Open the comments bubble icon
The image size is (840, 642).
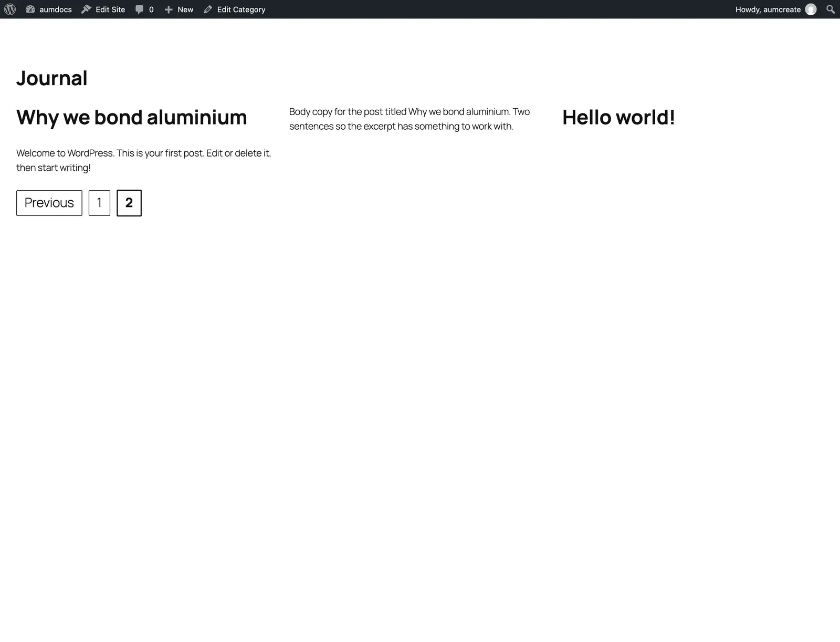139,9
